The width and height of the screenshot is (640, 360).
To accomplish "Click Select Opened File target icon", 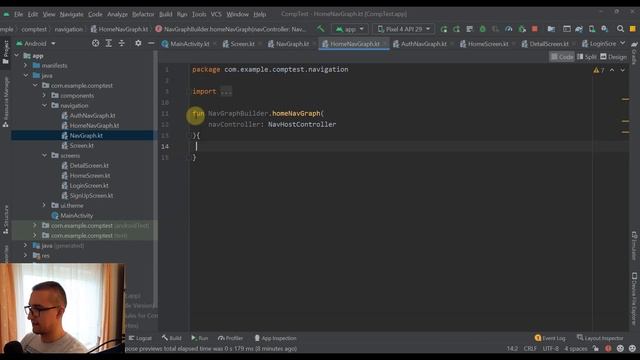I will click(x=95, y=43).
